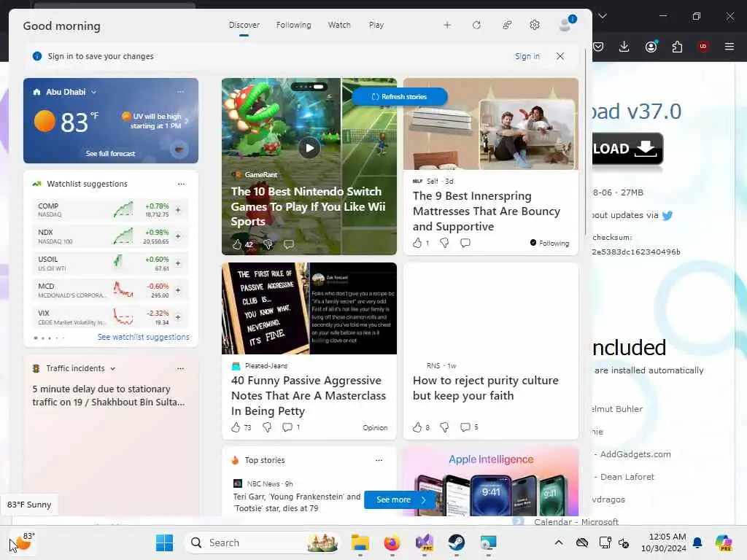The width and height of the screenshot is (747, 560).
Task: Like the Innerspring Mattresses article
Action: coord(417,243)
